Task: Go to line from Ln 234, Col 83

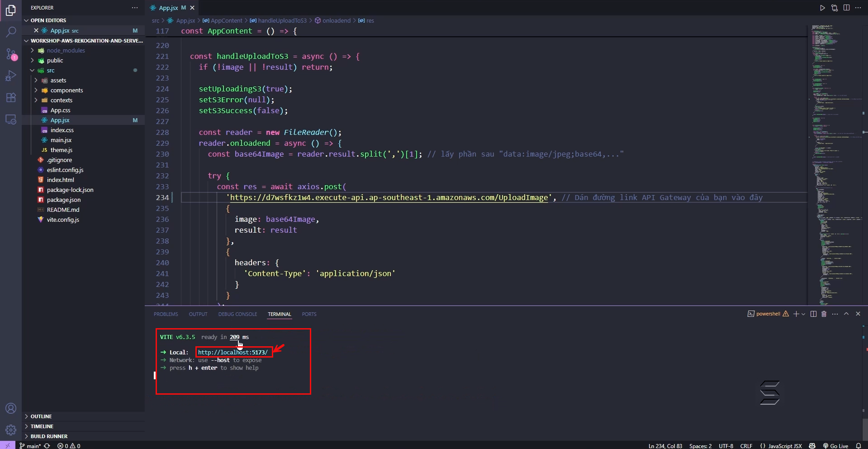Action: (x=665, y=446)
